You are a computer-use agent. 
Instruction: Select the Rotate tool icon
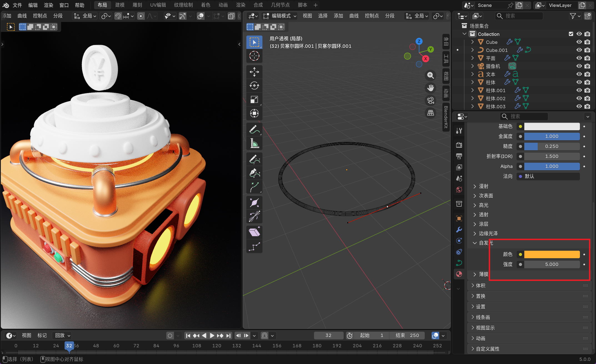point(254,86)
